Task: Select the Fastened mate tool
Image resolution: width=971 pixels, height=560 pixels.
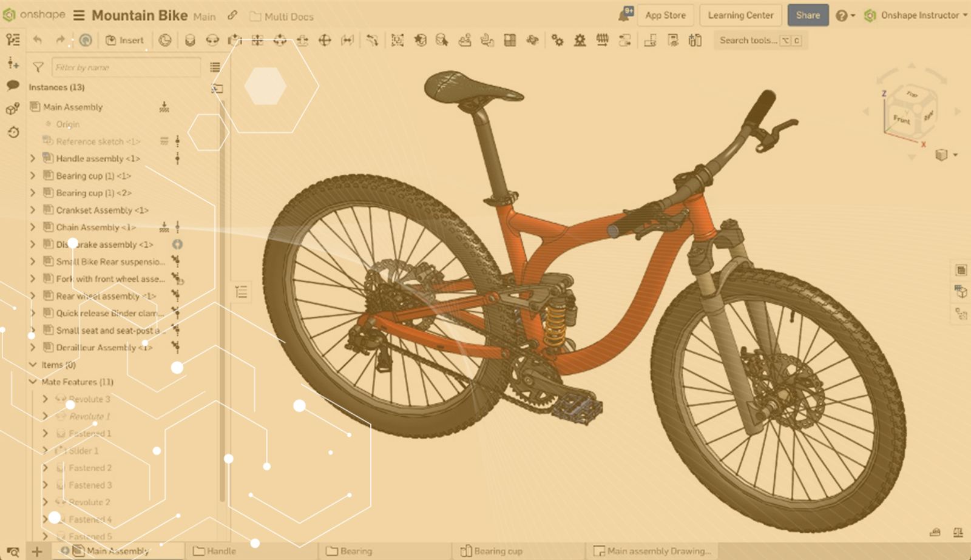Action: tap(190, 41)
